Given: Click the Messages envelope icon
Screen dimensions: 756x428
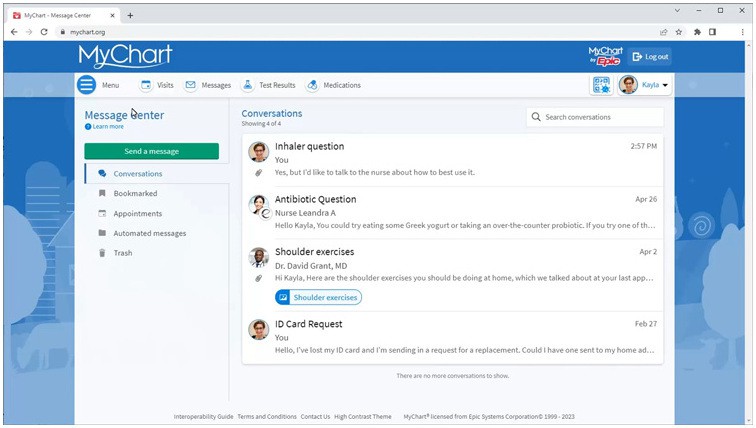Looking at the screenshot, I should click(x=190, y=85).
